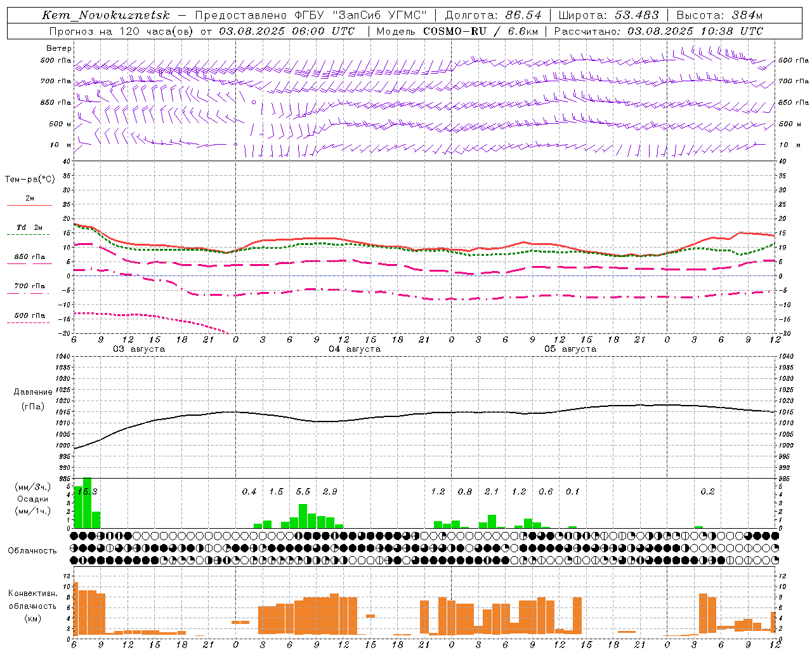The height and width of the screenshot is (650, 812).
Task: Select the Td 2м legend label
Action: pyautogui.click(x=30, y=227)
